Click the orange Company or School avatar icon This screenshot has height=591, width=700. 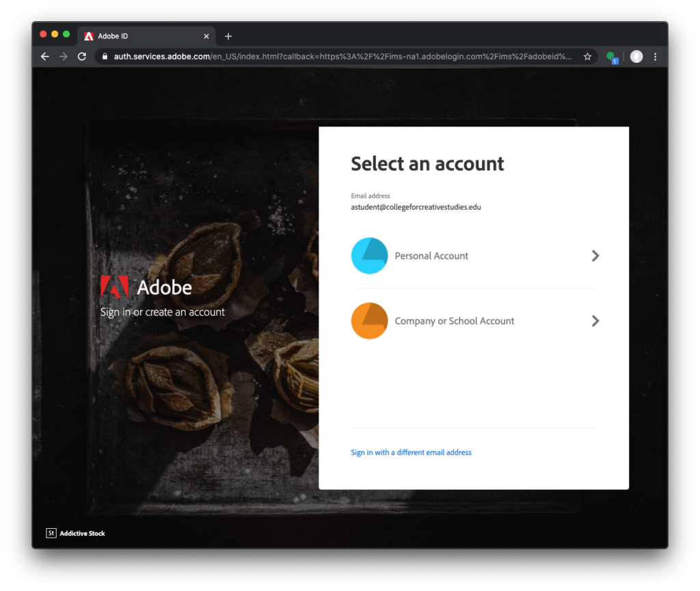pos(369,320)
